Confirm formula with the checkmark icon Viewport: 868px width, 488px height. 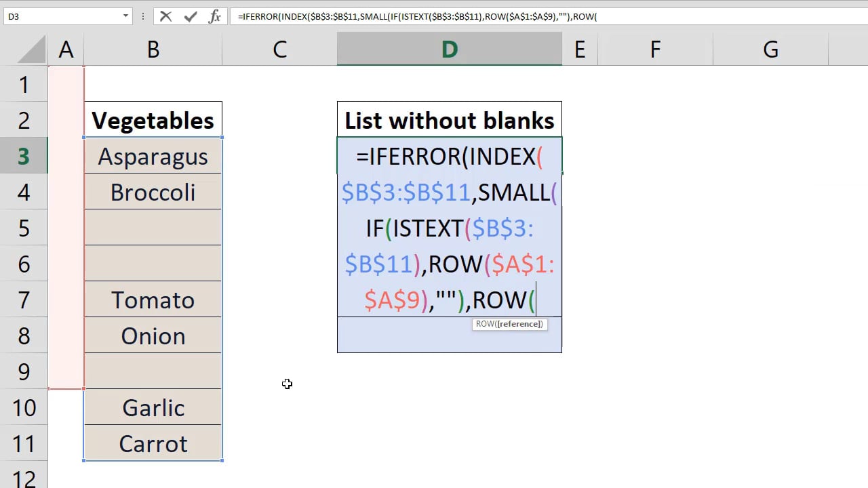pyautogui.click(x=191, y=16)
